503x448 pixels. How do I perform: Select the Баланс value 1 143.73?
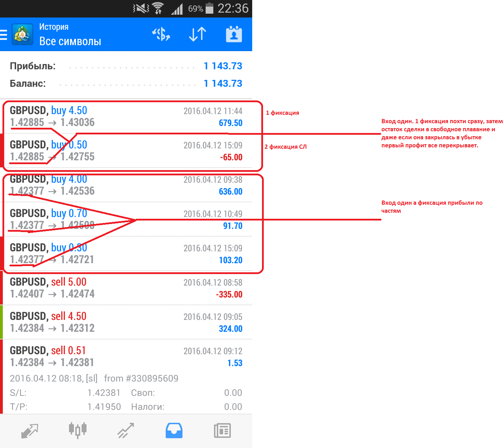[x=223, y=83]
